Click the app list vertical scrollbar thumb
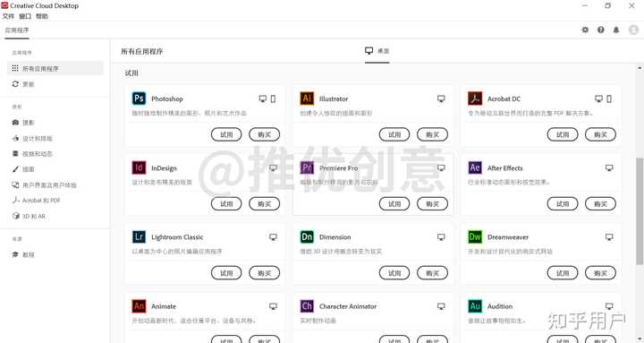Screen dimensions: 644x343 [x=640, y=210]
